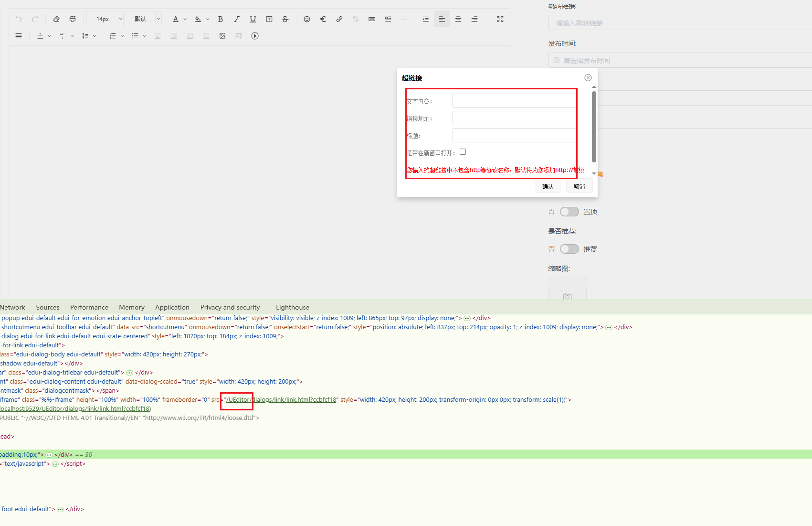Cancel the hyperlink dialog with 取消

click(x=580, y=186)
